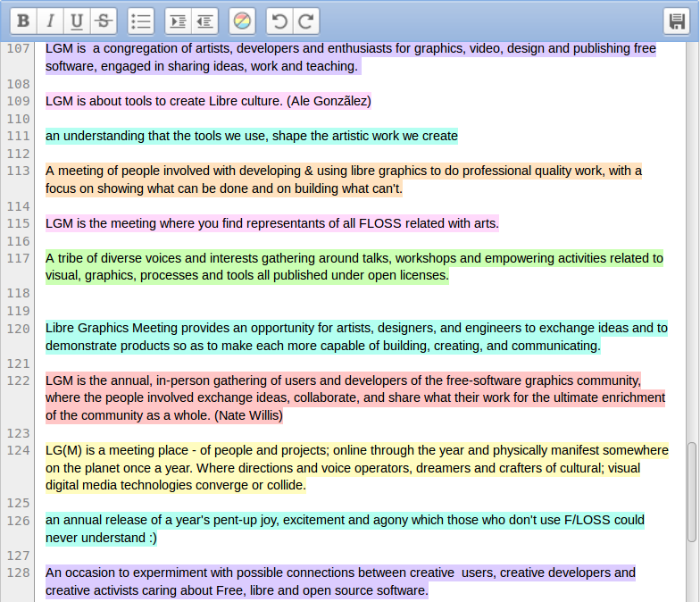Click line number 117 in gutter
Screen dimensions: 700x602
point(18,258)
